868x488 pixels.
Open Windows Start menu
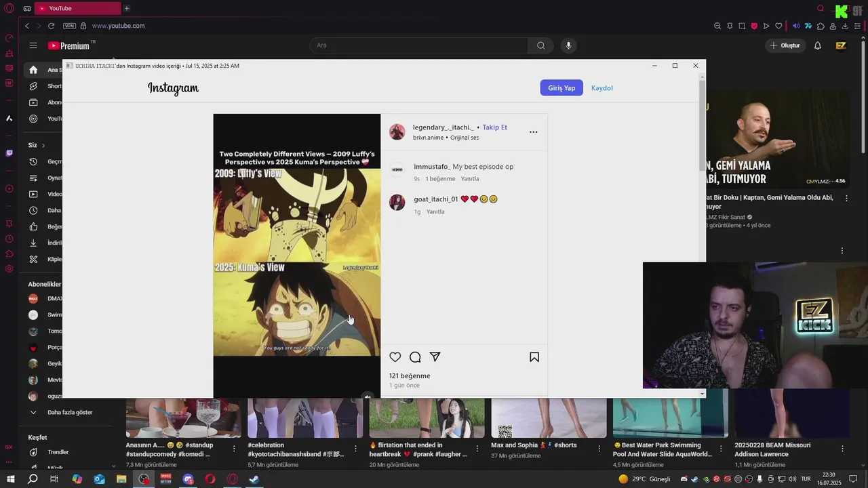11,479
